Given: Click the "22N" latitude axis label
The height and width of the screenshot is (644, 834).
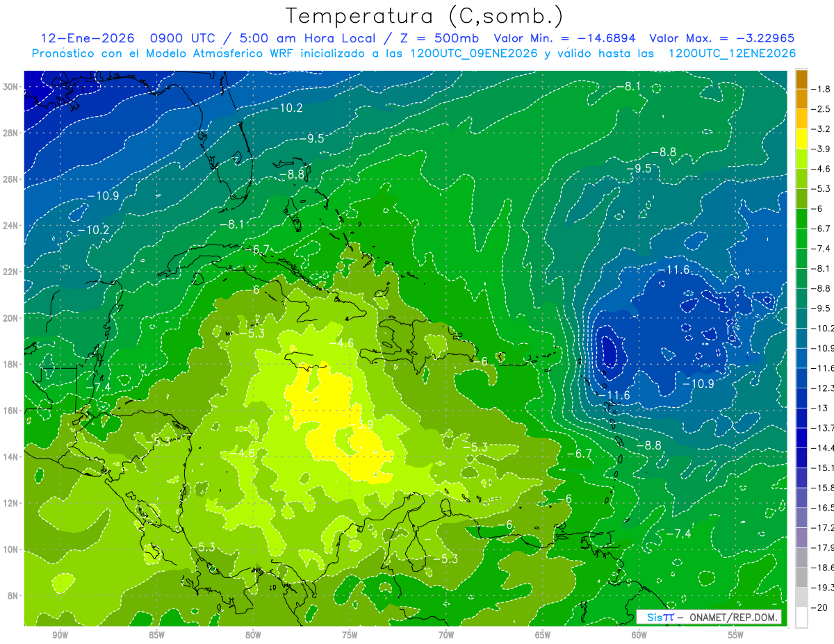Looking at the screenshot, I should [11, 272].
